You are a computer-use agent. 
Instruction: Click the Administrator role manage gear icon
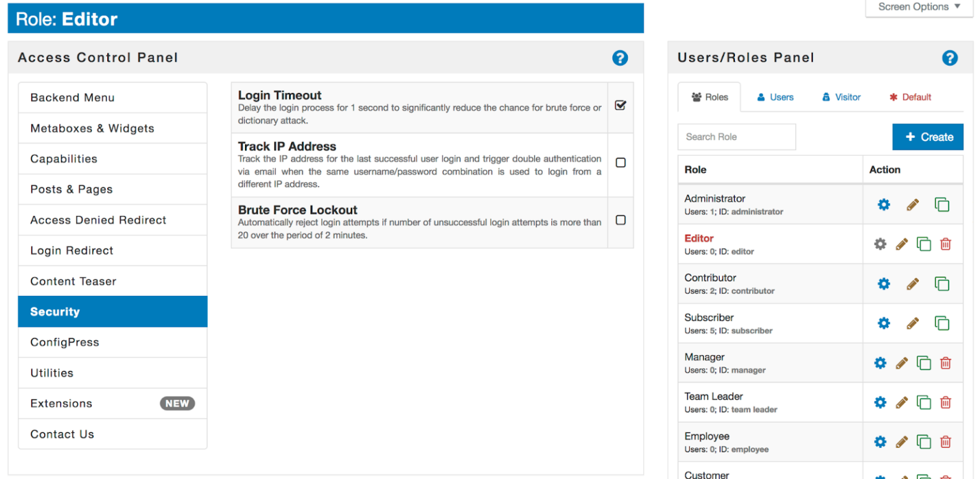884,205
